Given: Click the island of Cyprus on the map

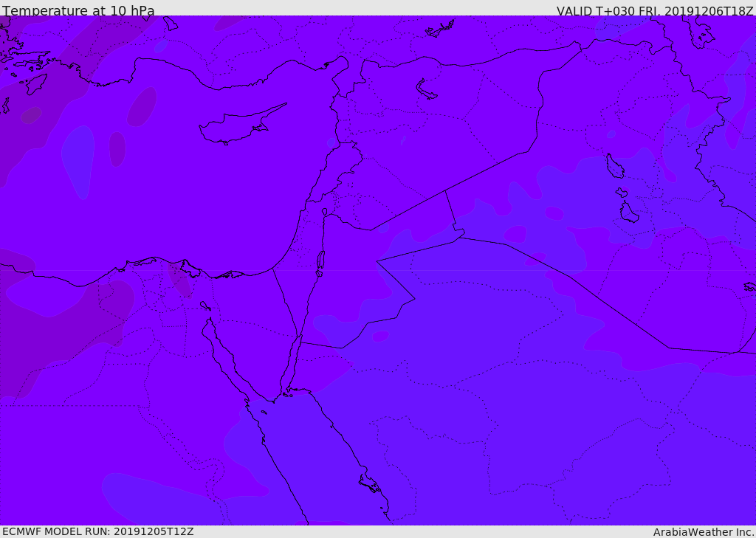Looking at the screenshot, I should 238,126.
